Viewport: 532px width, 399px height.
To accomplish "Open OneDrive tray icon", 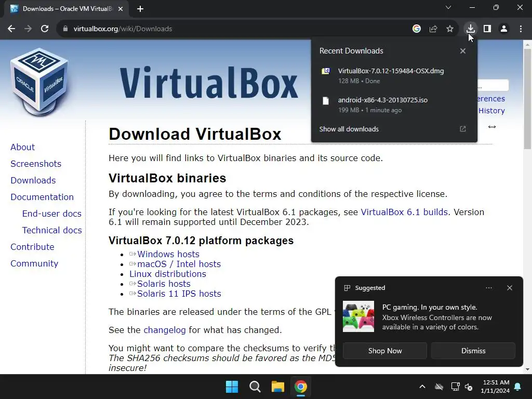I will click(x=439, y=387).
